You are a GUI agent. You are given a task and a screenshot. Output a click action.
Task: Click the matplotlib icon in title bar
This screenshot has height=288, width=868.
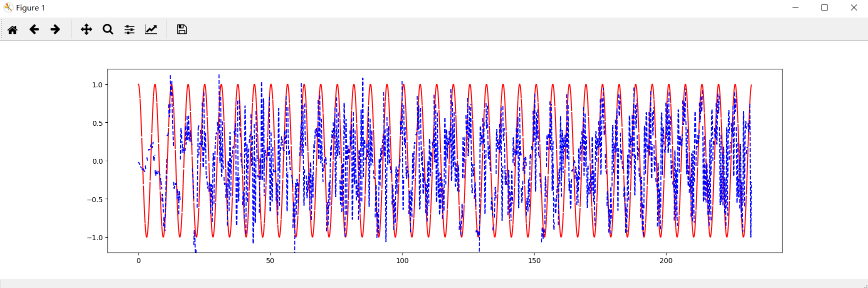point(8,7)
